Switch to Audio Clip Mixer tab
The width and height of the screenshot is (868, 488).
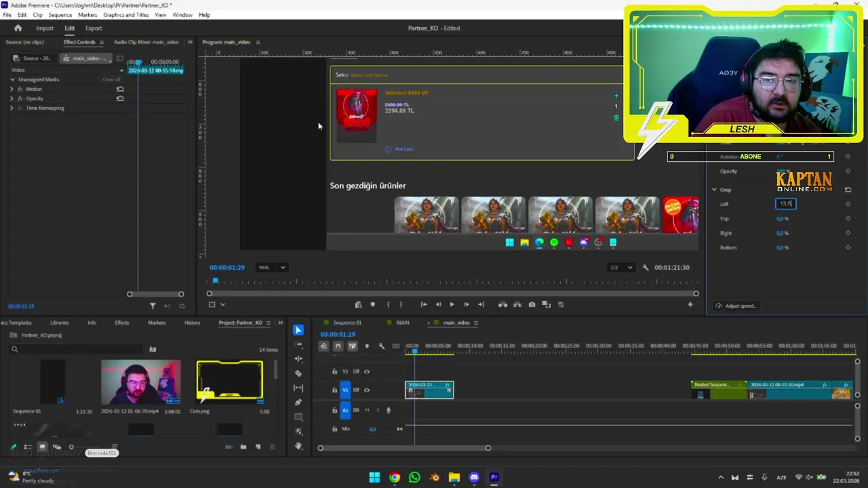point(146,42)
